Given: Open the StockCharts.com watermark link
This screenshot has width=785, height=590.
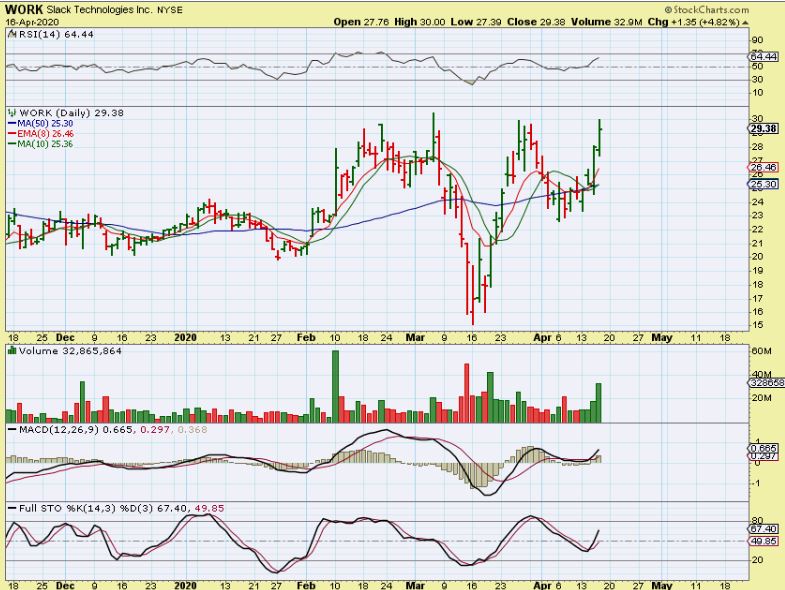Looking at the screenshot, I should coord(706,10).
